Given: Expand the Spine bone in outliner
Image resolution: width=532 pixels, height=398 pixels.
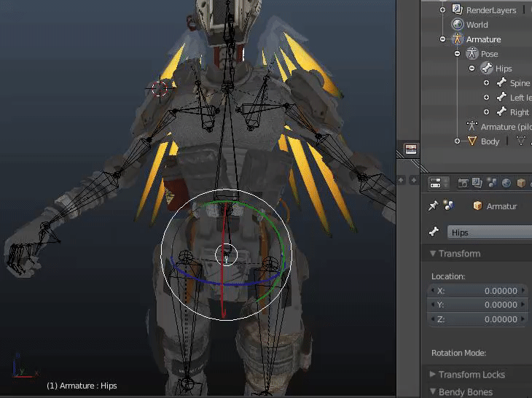Looking at the screenshot, I should (x=486, y=83).
